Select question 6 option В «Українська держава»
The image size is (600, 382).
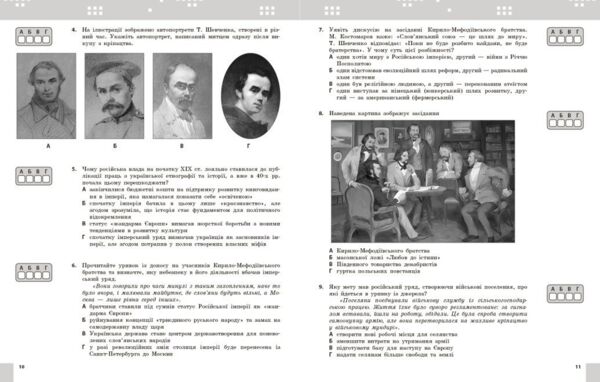point(181,337)
